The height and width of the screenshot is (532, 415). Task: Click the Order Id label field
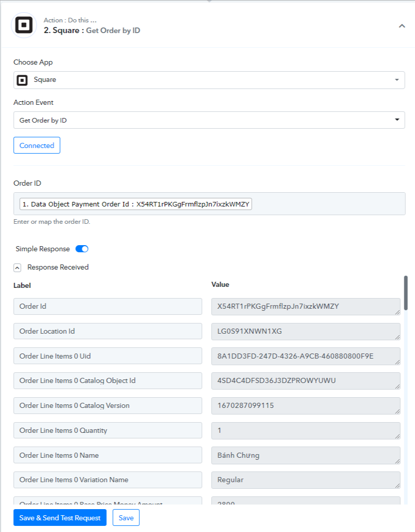pyautogui.click(x=107, y=306)
